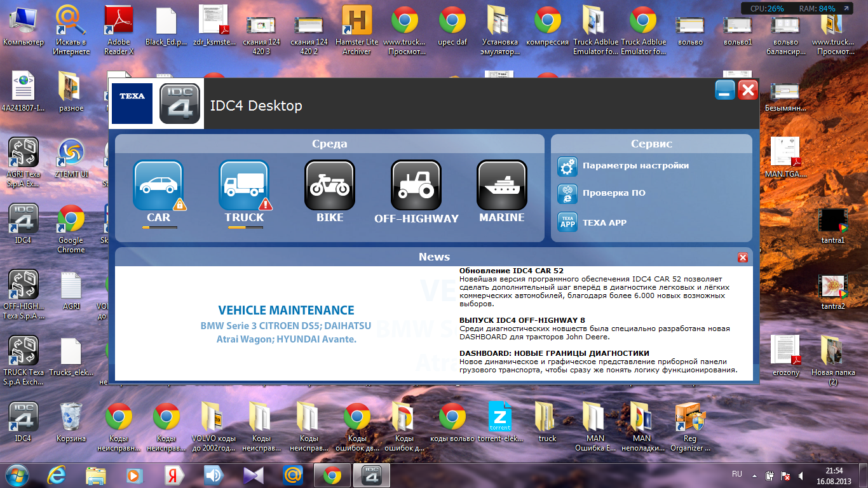Open TEXA APP from service panel
This screenshot has height=488, width=868.
(604, 222)
